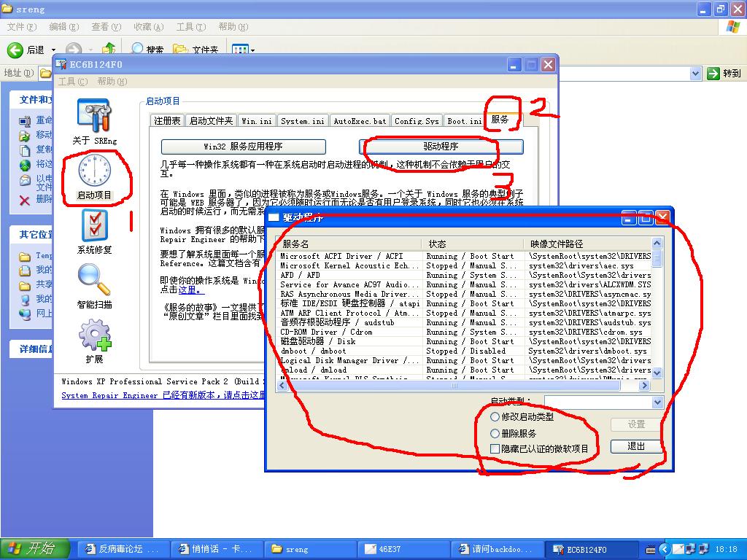Click the 文件夹 folders toolbar icon
This screenshot has height=560, width=747.
(180, 50)
